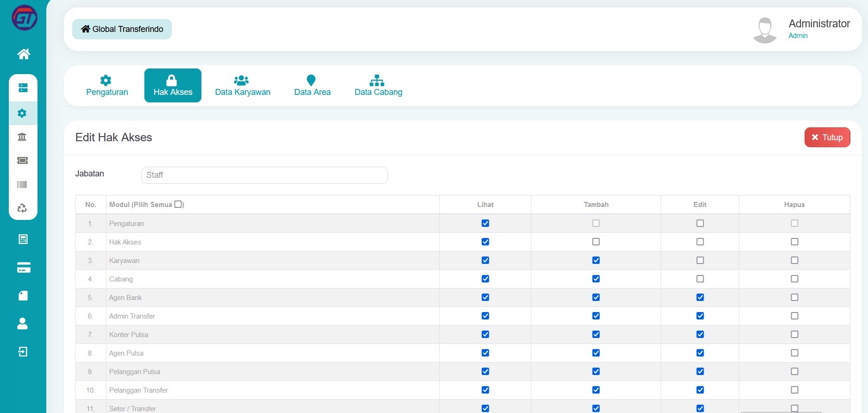Click the Edit Hak Akses heading
The width and height of the screenshot is (868, 413).
coord(113,138)
